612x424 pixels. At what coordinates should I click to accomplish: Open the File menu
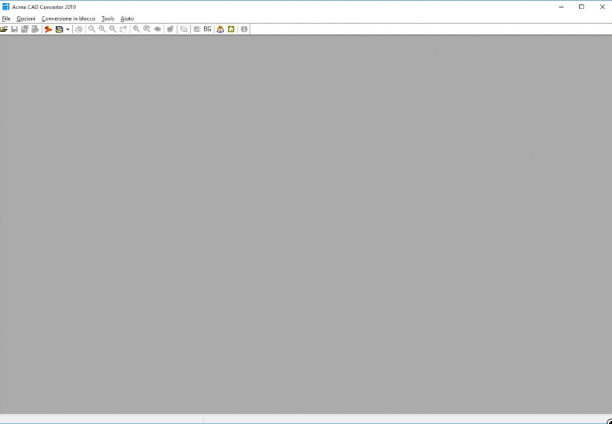coord(6,19)
